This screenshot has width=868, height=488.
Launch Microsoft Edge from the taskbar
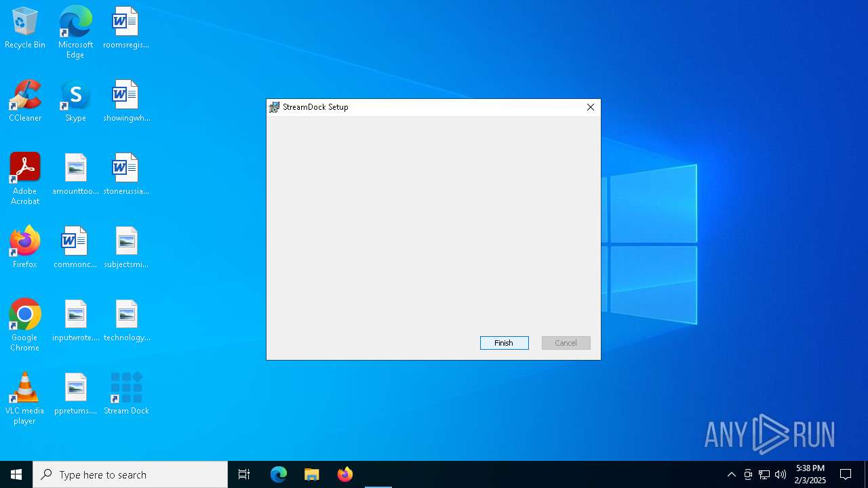(x=279, y=474)
